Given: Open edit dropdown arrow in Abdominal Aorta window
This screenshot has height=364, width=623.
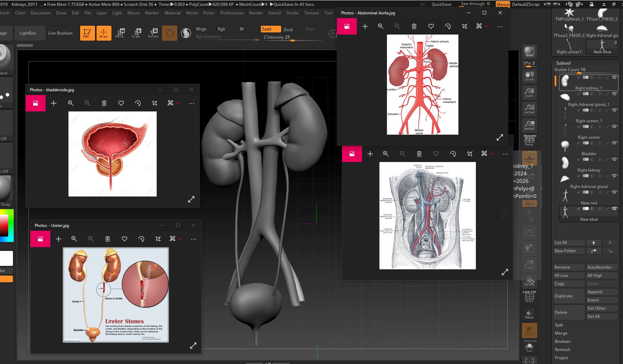Looking at the screenshot, I should click(x=486, y=26).
